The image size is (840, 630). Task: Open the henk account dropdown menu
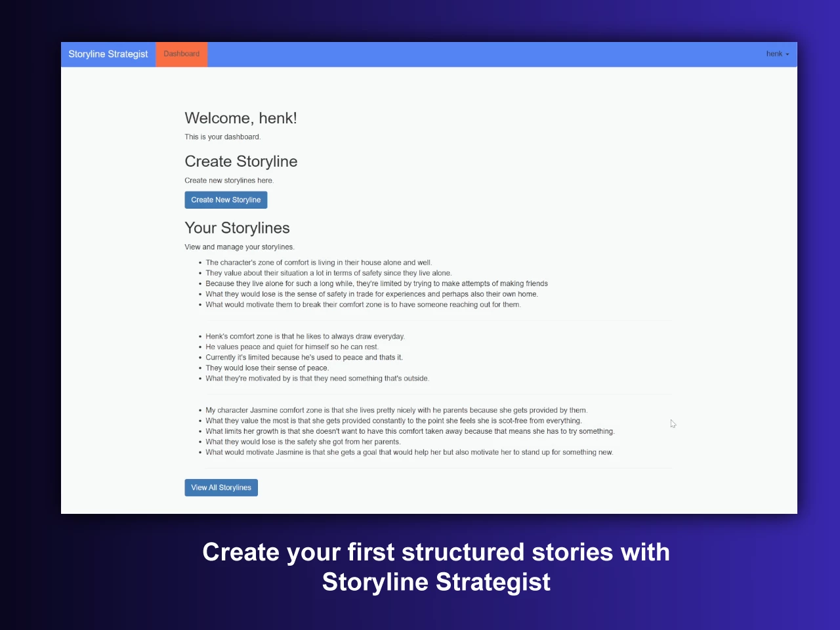[x=777, y=54]
